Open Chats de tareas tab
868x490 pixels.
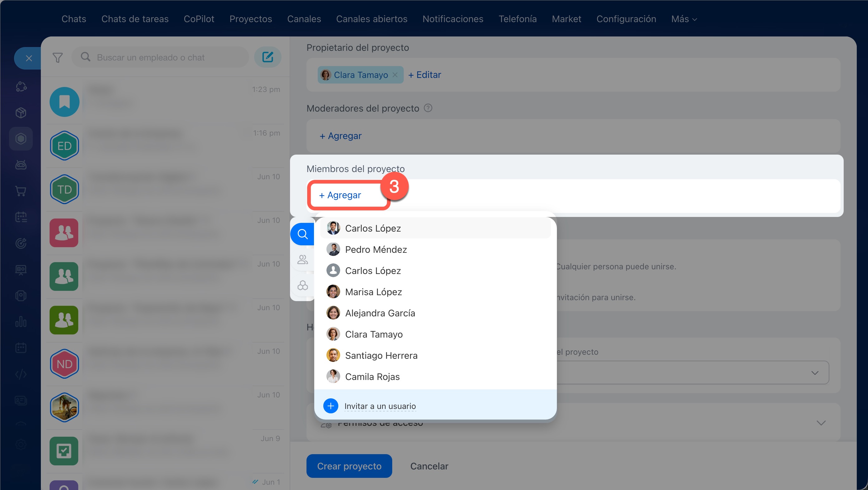point(135,19)
